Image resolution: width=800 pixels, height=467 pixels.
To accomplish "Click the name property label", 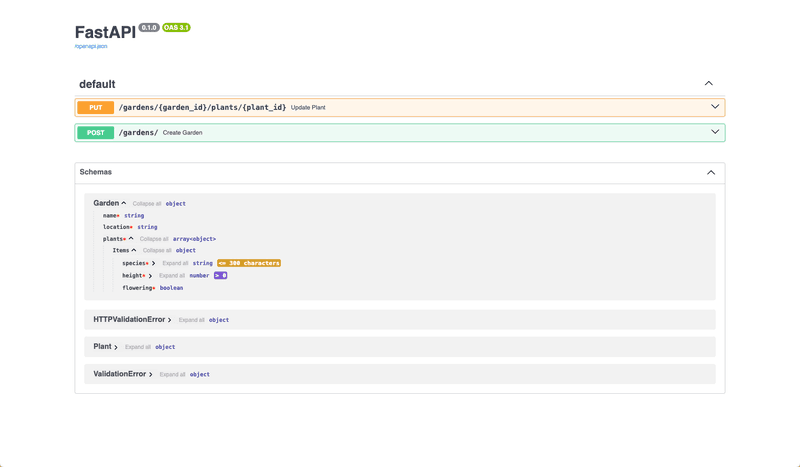I will [x=110, y=216].
